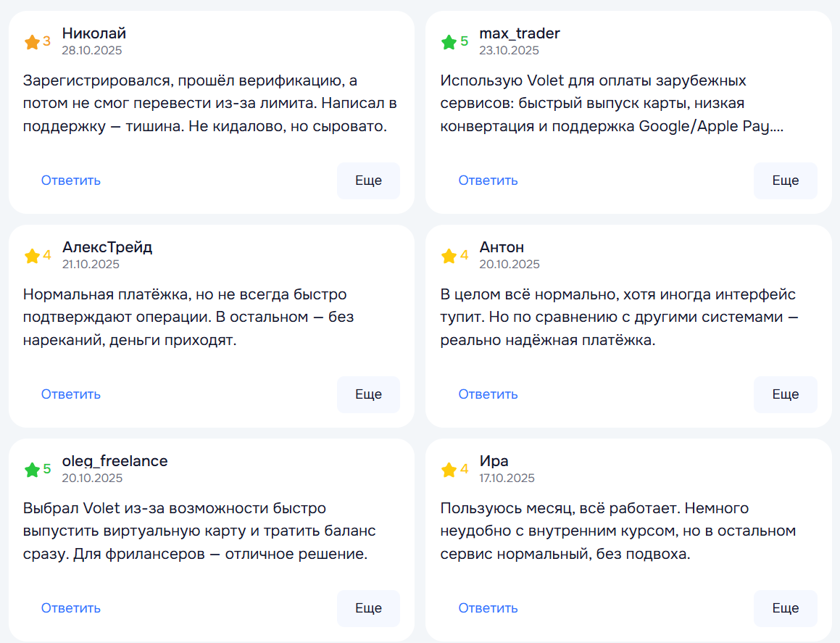
Task: Click the yellow star on Ира's review
Action: coord(449,470)
